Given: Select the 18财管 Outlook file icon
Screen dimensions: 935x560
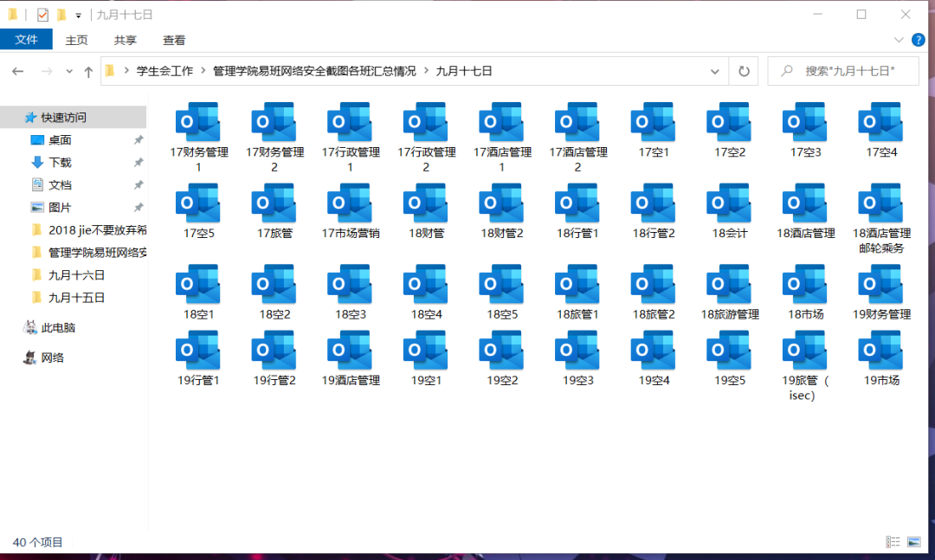Looking at the screenshot, I should click(x=426, y=203).
